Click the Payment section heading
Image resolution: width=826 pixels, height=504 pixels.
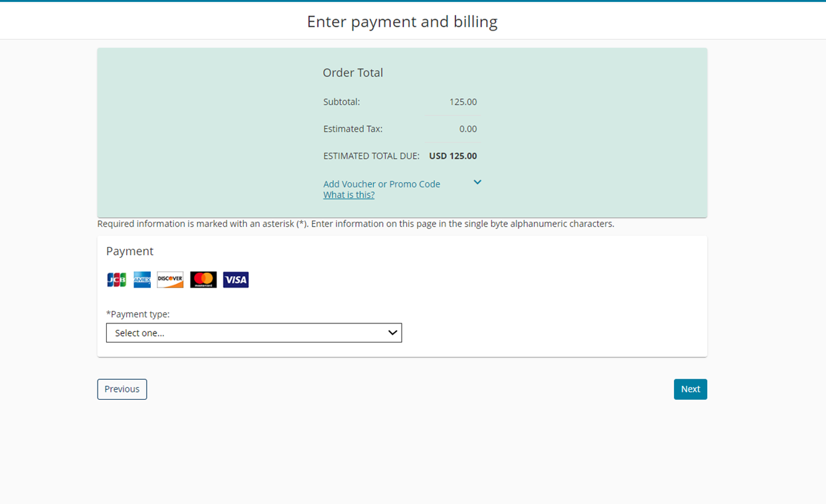129,251
